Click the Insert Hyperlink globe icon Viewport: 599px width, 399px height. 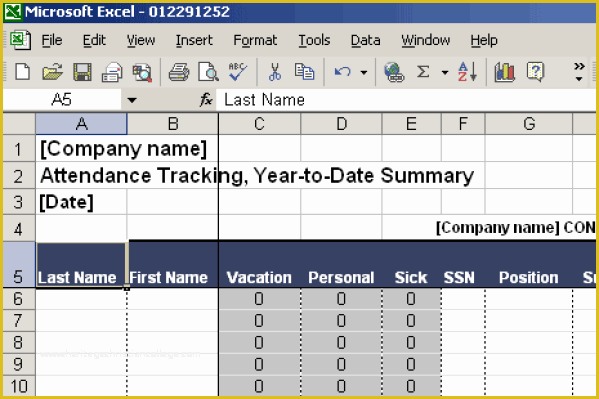(x=394, y=72)
